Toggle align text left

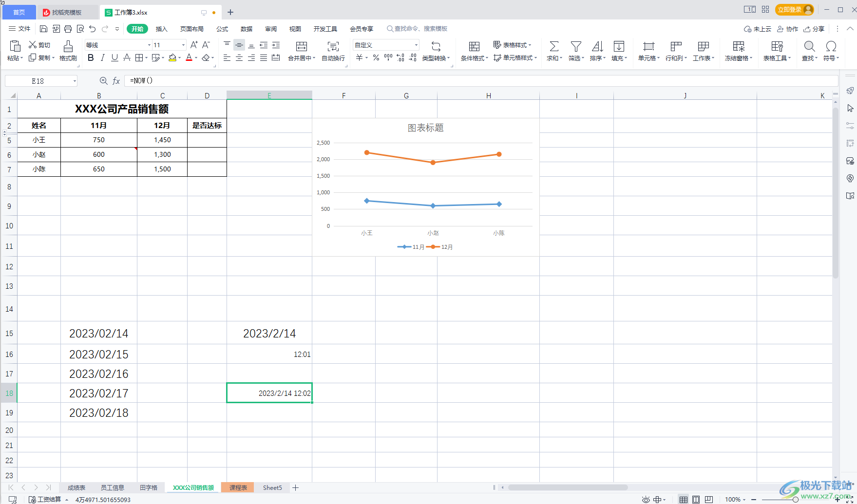227,58
